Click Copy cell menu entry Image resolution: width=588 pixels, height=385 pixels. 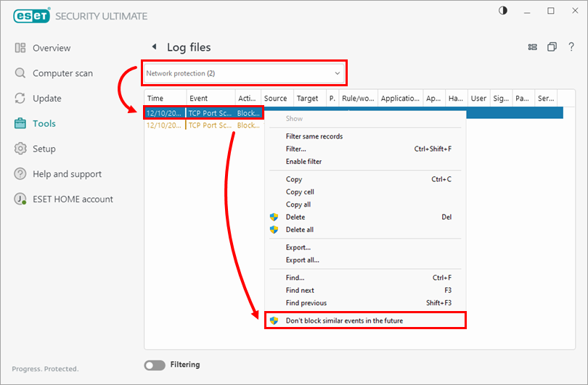(300, 192)
